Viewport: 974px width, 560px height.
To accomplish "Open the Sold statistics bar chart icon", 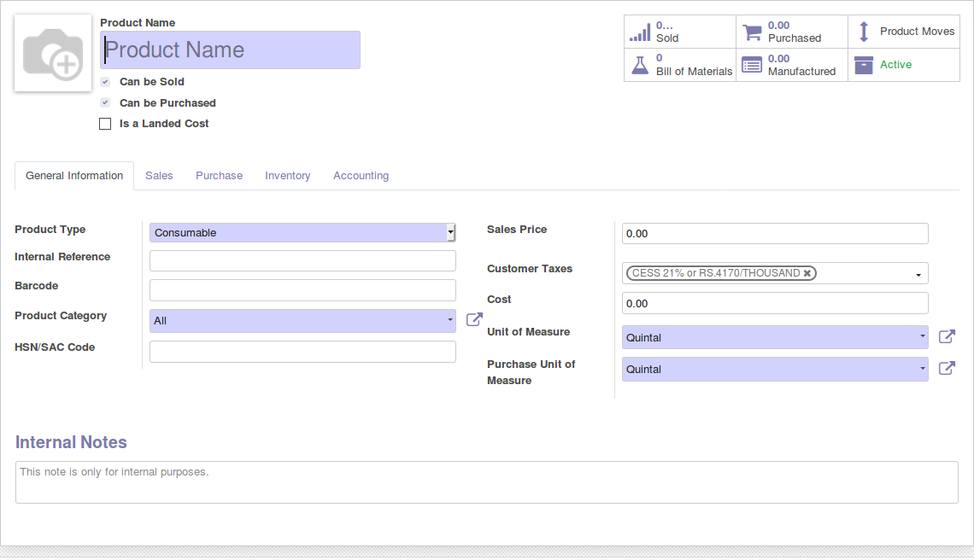I will [x=639, y=32].
